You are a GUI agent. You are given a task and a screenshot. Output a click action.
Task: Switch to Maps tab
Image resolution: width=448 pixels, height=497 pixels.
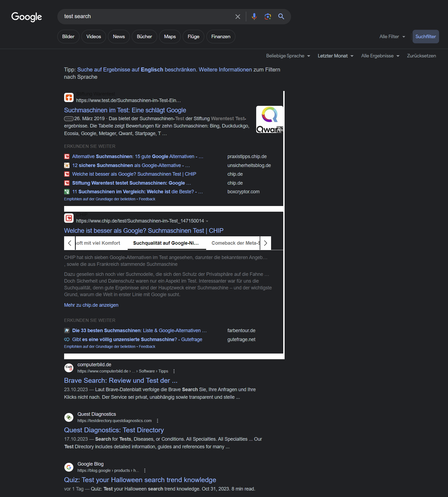point(170,37)
